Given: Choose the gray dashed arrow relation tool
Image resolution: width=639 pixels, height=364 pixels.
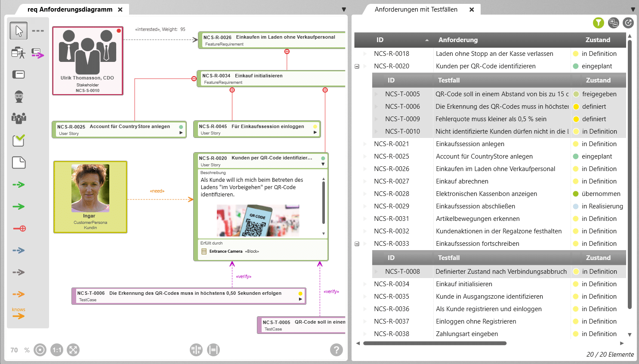Looking at the screenshot, I should (x=19, y=272).
